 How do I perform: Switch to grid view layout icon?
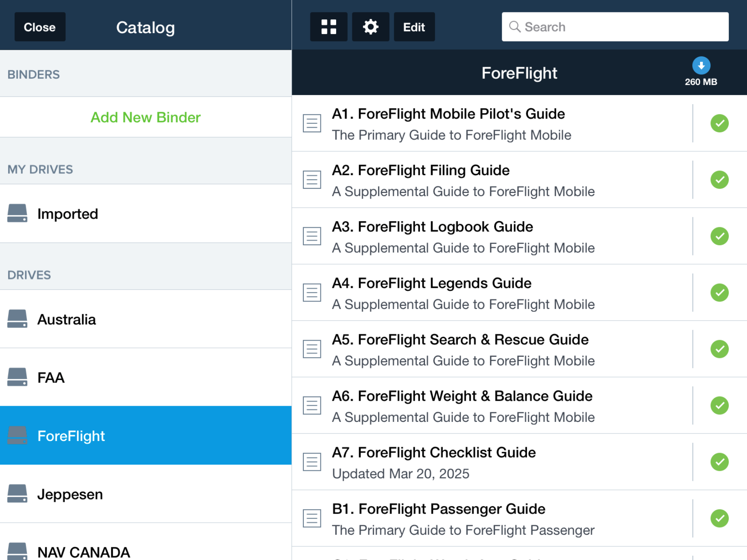pyautogui.click(x=328, y=27)
